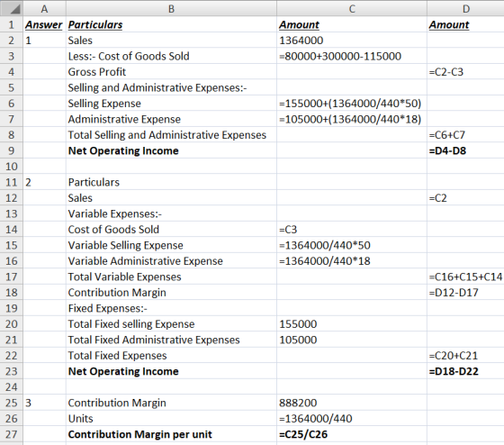Viewport: 504px width, 445px height.
Task: Click the Answer header cell
Action: pyautogui.click(x=44, y=24)
